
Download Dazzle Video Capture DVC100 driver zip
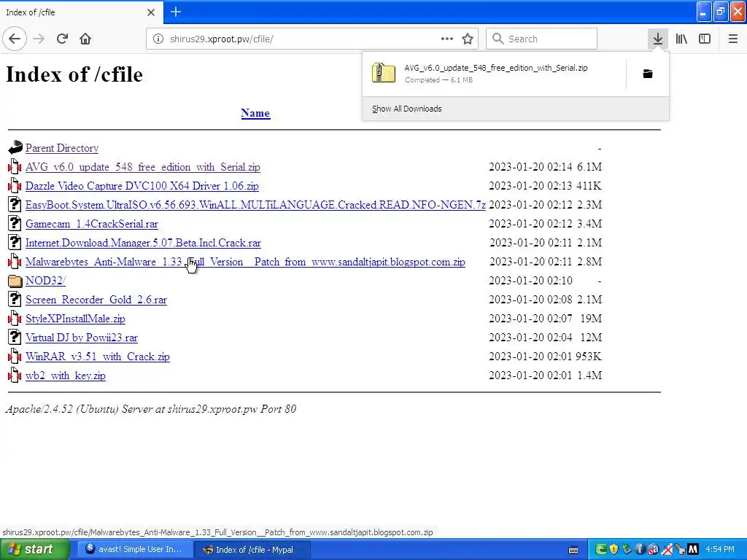click(142, 186)
